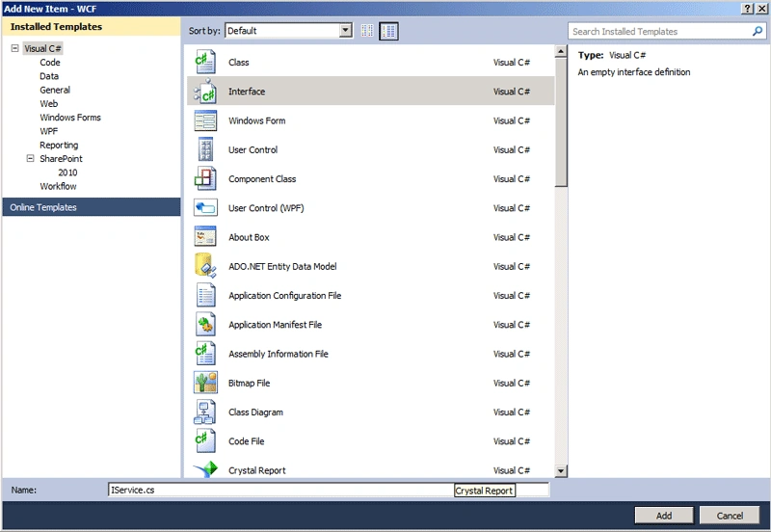Open the Installed Templates section
Screen dimensions: 771x532
[x=92, y=27]
